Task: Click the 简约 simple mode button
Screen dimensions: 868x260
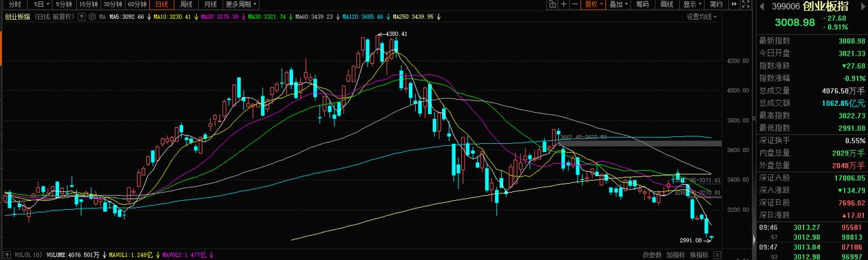Action: pos(716,4)
